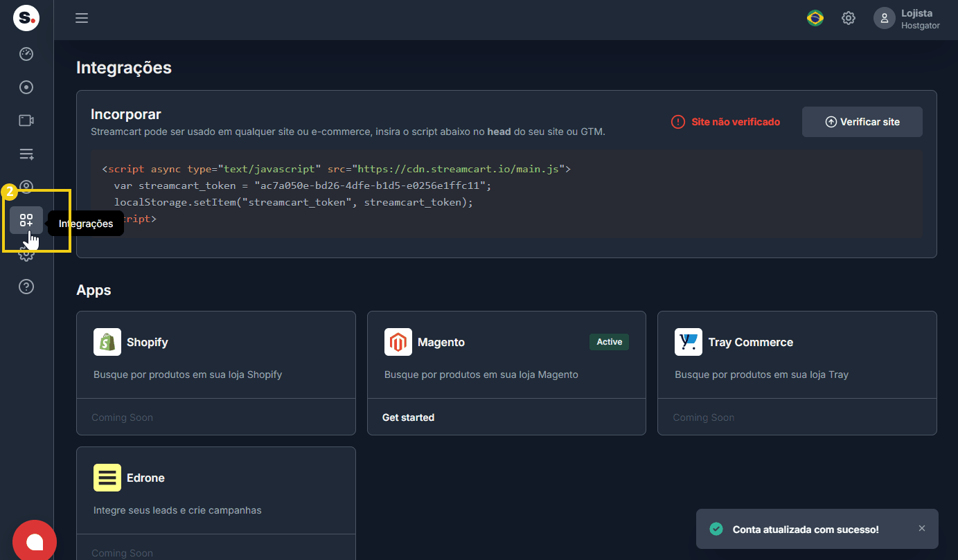Open the red chat bubble widget
Screen dimensions: 958x560
click(35, 541)
